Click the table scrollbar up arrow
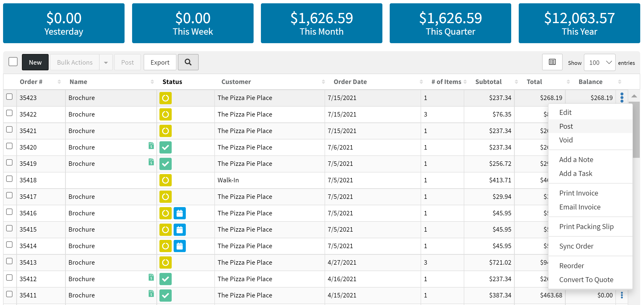This screenshot has height=305, width=644. pyautogui.click(x=634, y=96)
